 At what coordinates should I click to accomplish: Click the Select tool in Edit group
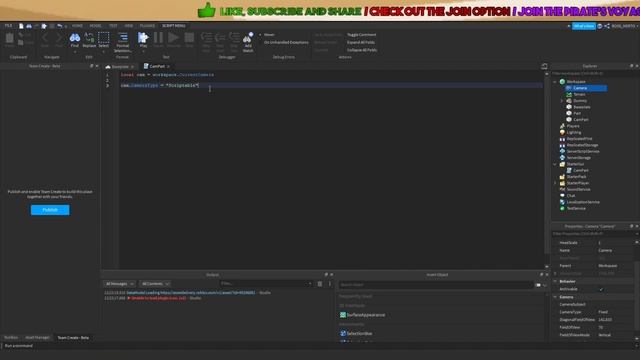click(104, 38)
